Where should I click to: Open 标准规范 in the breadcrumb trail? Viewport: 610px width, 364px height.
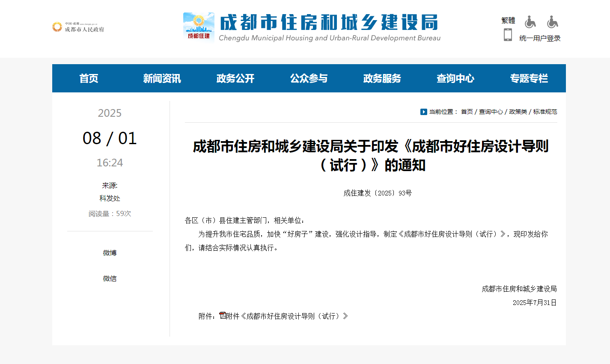pyautogui.click(x=545, y=112)
